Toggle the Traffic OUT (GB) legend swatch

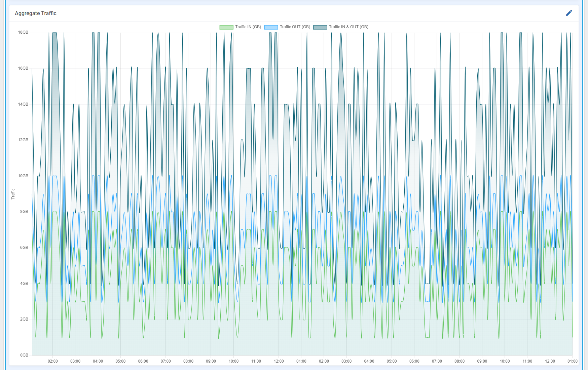point(271,27)
